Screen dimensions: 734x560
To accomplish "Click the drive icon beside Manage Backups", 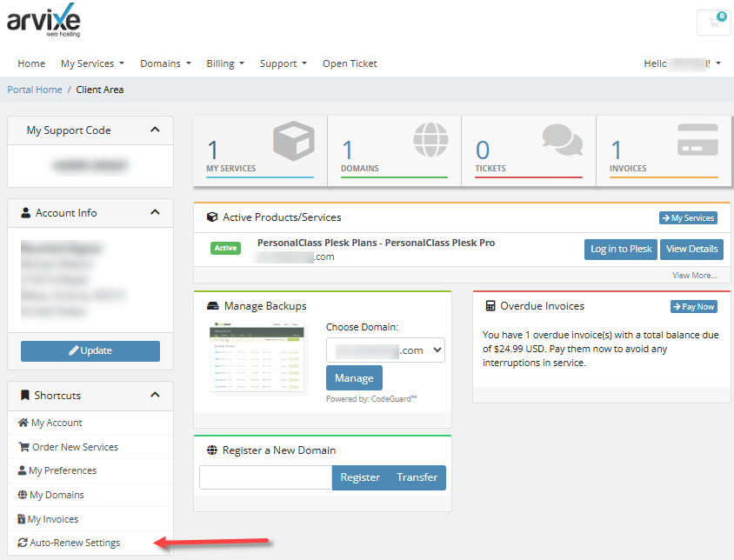I will point(213,306).
